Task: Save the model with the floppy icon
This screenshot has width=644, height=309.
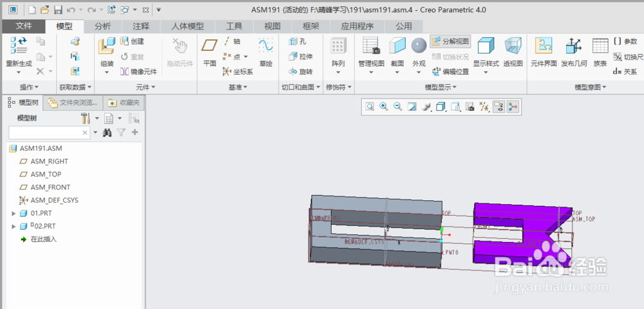Action: pos(58,10)
